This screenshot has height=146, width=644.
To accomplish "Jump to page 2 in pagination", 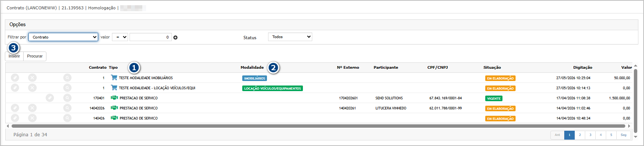I will [x=580, y=135].
